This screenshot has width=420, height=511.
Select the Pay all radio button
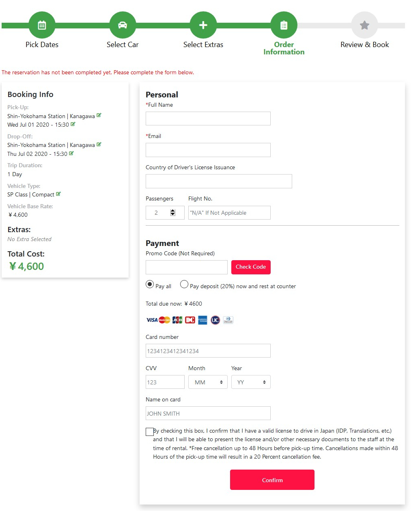(149, 285)
